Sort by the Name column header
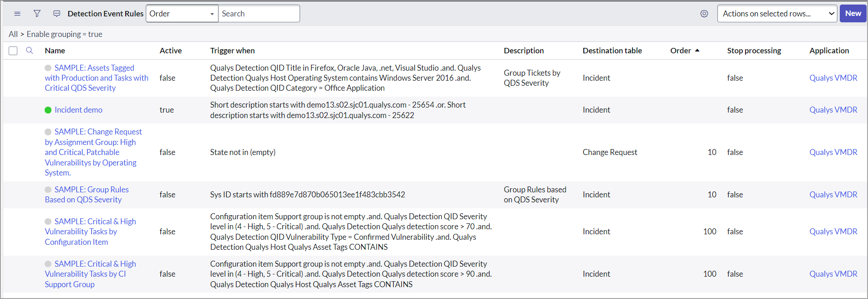Screen dimensions: 868x299 55,51
